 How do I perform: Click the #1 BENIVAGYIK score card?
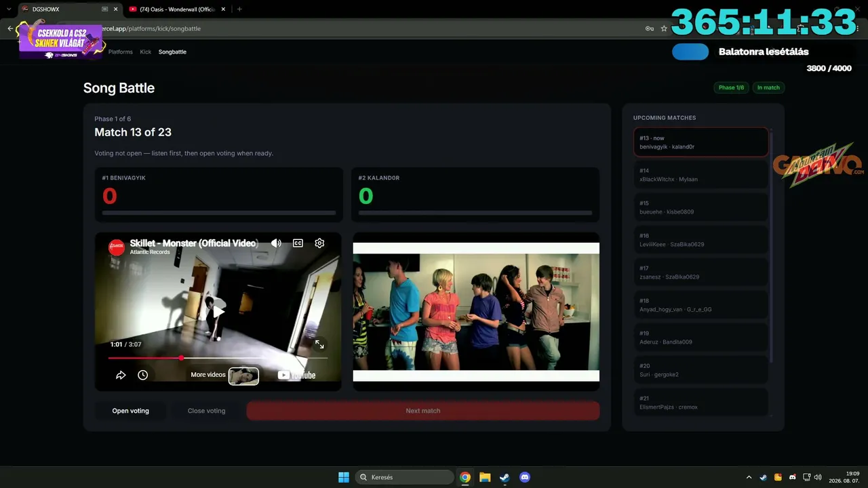click(x=218, y=195)
